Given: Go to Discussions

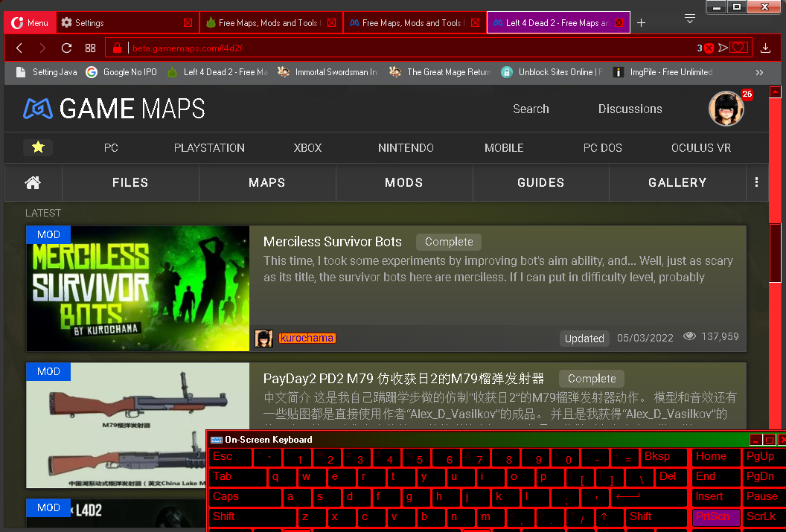Looking at the screenshot, I should click(x=630, y=109).
